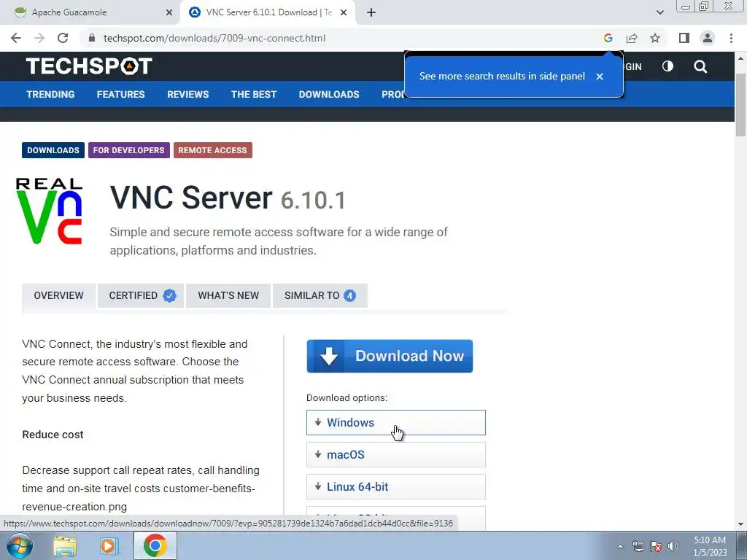This screenshot has width=747, height=560.
Task: Click the taskbar clock showing 5:10 AM
Action: pos(710,546)
